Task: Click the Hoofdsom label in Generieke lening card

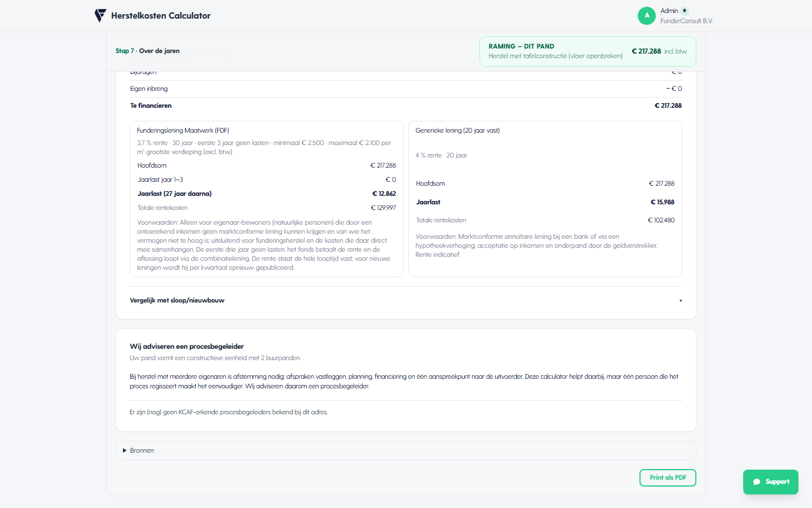Action: click(x=430, y=183)
